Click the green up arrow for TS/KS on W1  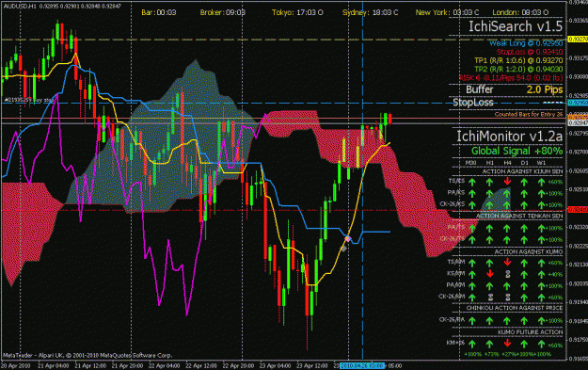click(x=541, y=183)
